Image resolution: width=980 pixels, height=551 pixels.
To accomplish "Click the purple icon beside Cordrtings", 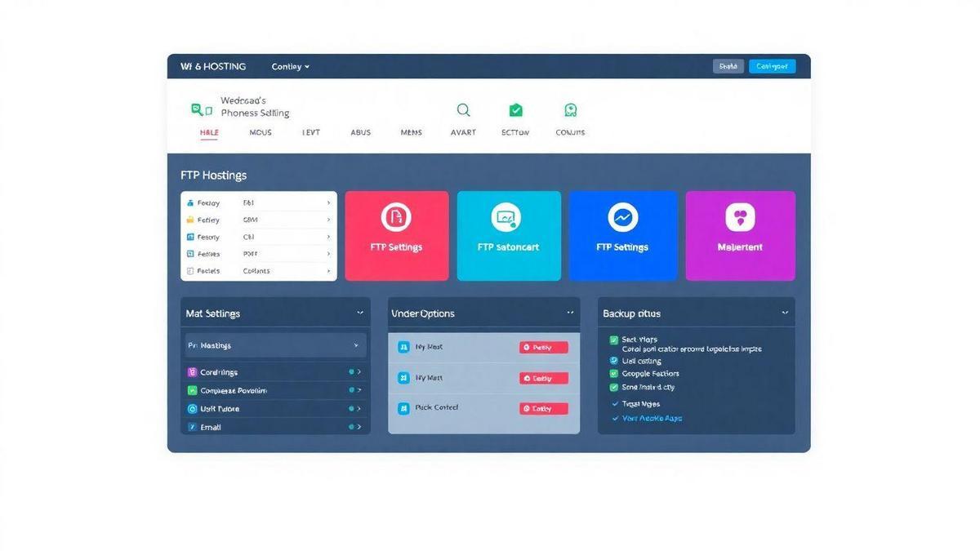I will (x=192, y=372).
